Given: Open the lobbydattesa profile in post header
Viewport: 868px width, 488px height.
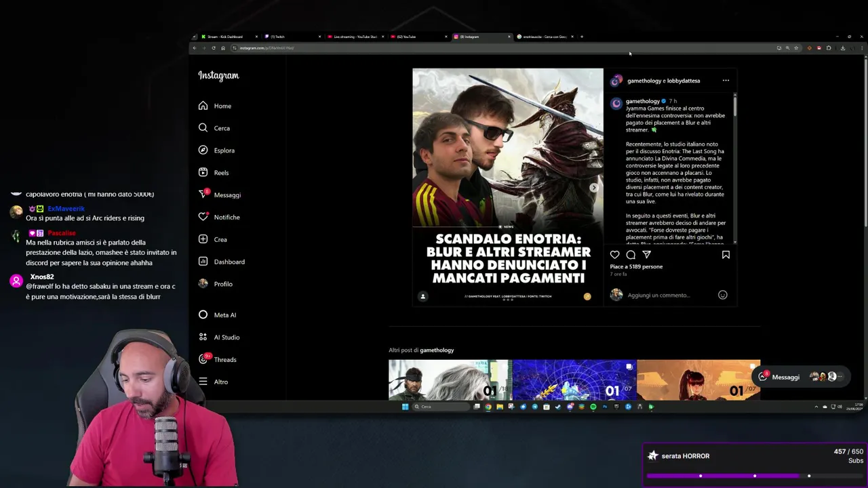Looking at the screenshot, I should click(x=682, y=81).
